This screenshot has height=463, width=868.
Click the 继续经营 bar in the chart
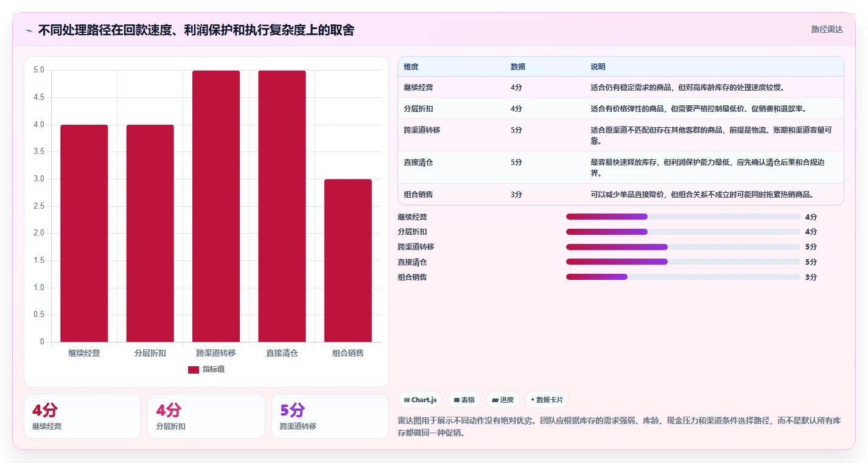click(x=84, y=233)
